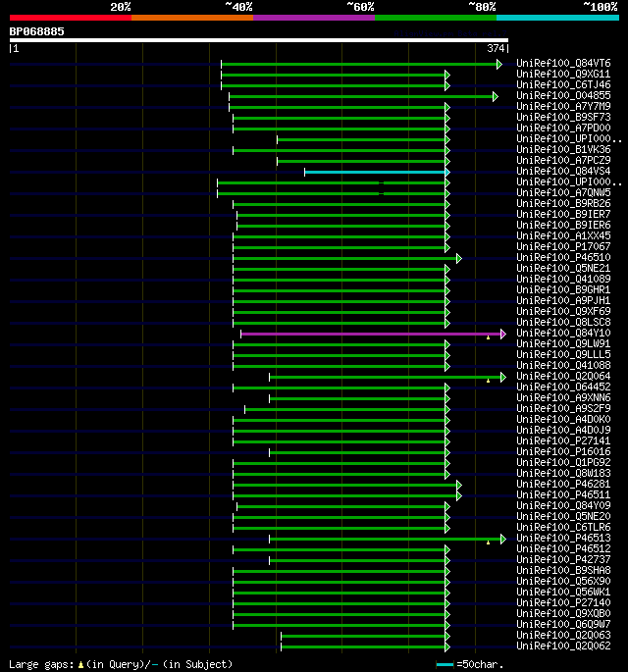Open the UniRef100_A9XNN6 hit label
Viewport: 628px width, 672px height.
(563, 397)
